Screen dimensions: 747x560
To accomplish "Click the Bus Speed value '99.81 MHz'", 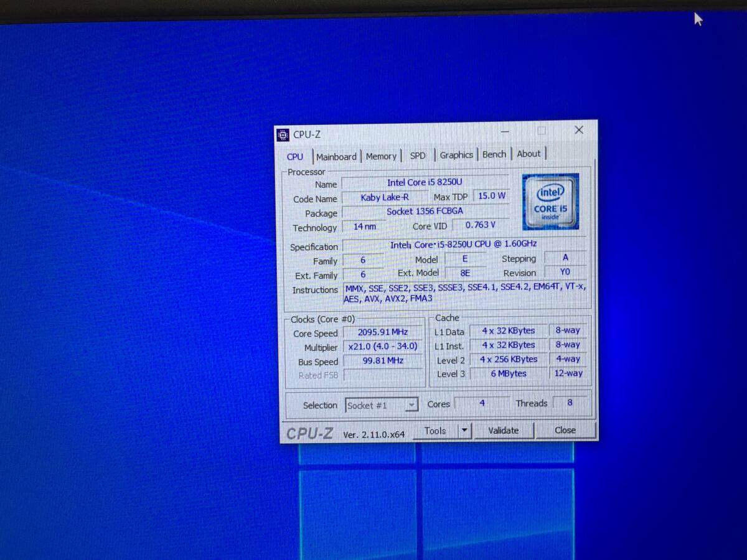I will click(383, 361).
